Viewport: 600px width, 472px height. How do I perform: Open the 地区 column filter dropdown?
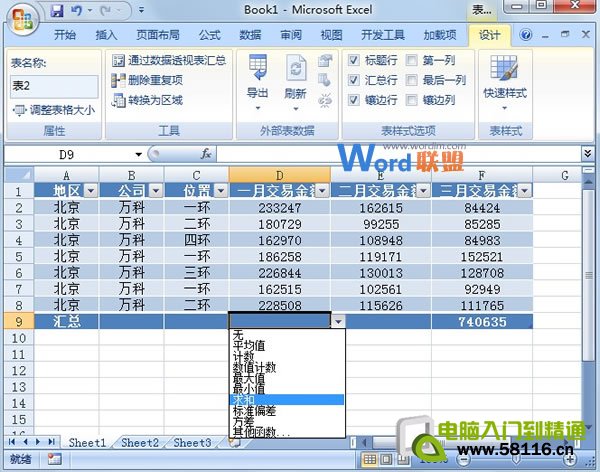pyautogui.click(x=91, y=190)
